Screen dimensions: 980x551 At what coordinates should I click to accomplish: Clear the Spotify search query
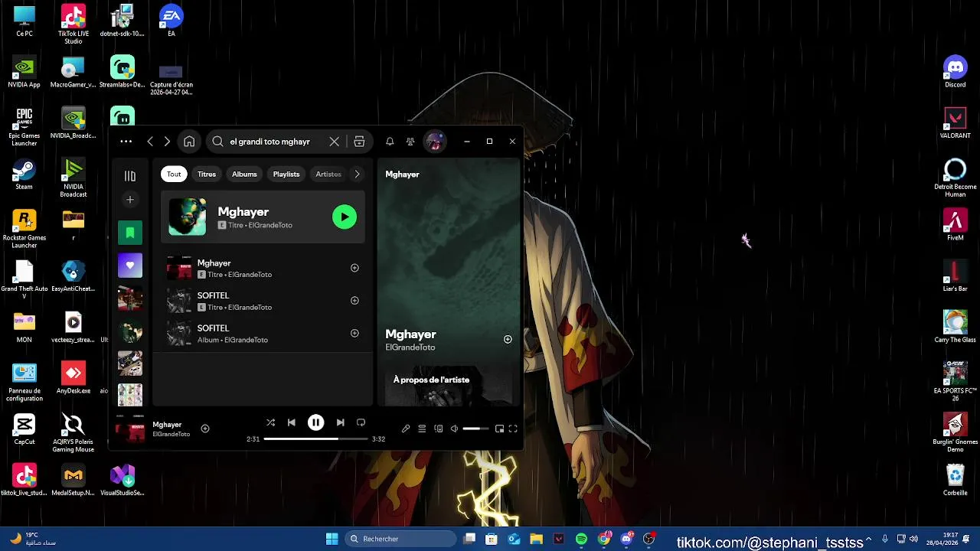click(334, 142)
